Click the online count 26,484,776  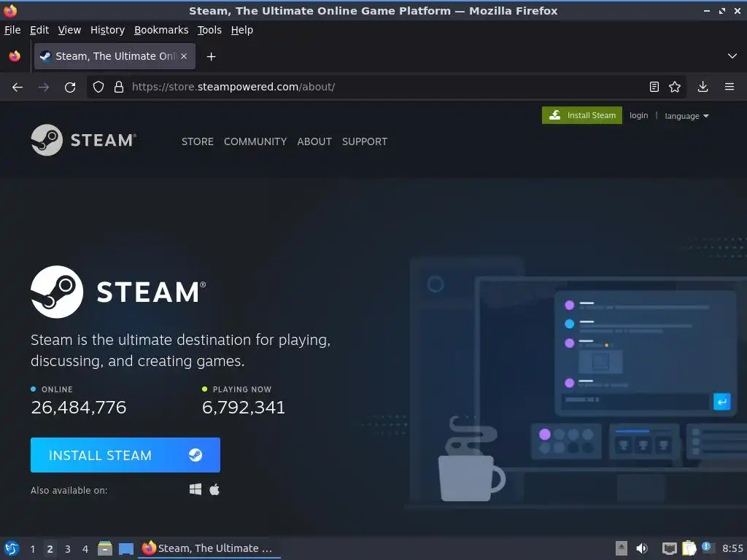79,407
